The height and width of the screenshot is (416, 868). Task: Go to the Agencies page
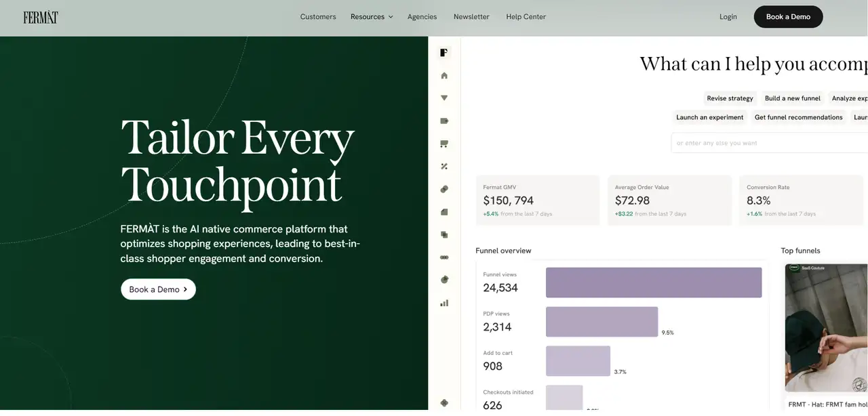pyautogui.click(x=422, y=17)
